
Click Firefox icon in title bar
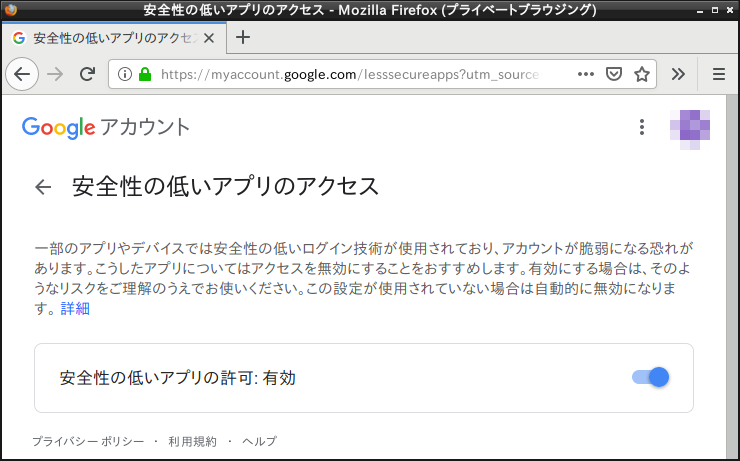point(10,10)
